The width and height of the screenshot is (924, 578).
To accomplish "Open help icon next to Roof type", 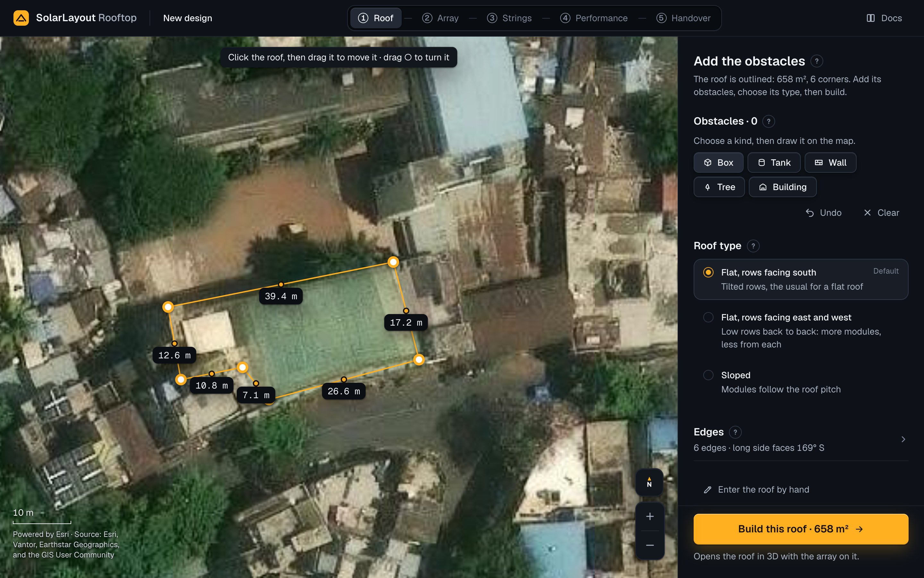I will (x=753, y=246).
